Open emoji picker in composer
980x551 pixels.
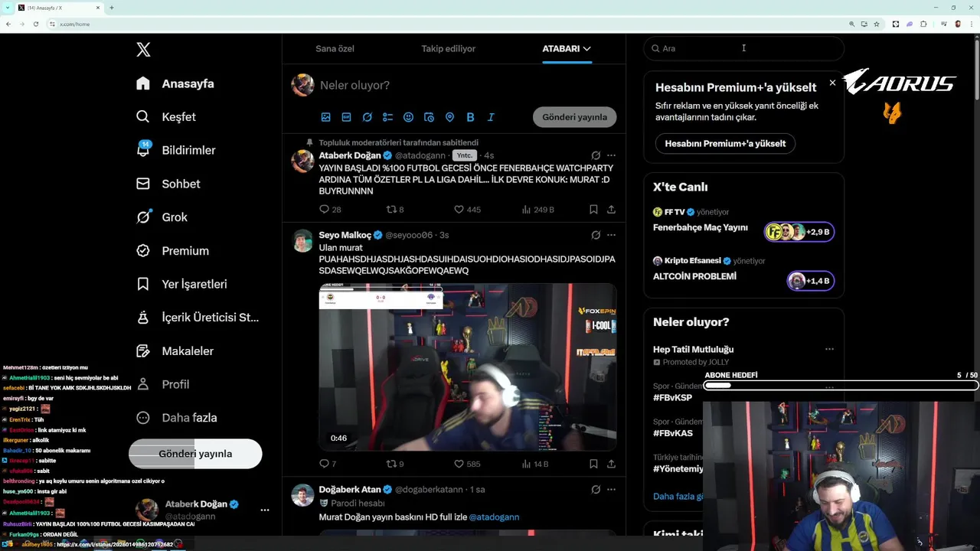409,117
